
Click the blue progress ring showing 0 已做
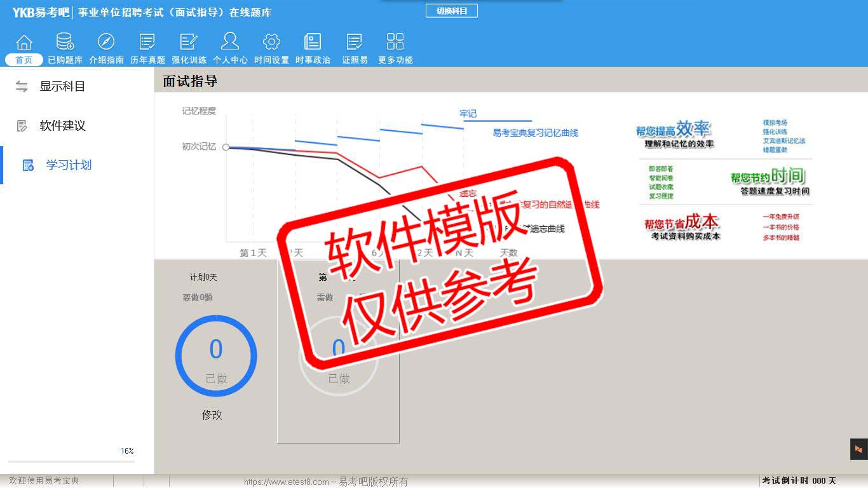[216, 356]
